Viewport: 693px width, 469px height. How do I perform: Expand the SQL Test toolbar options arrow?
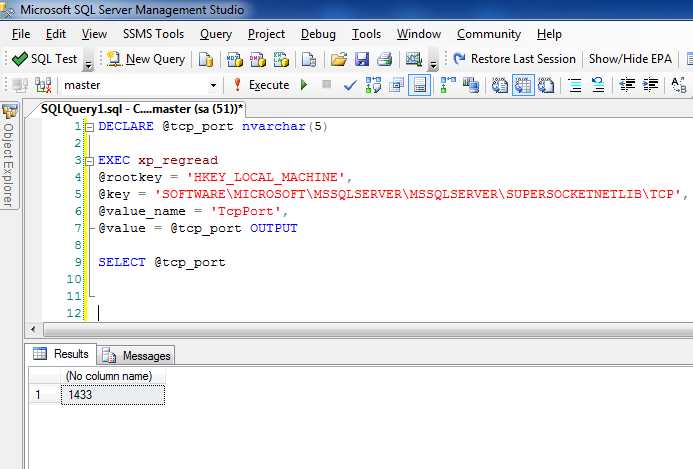(x=88, y=63)
